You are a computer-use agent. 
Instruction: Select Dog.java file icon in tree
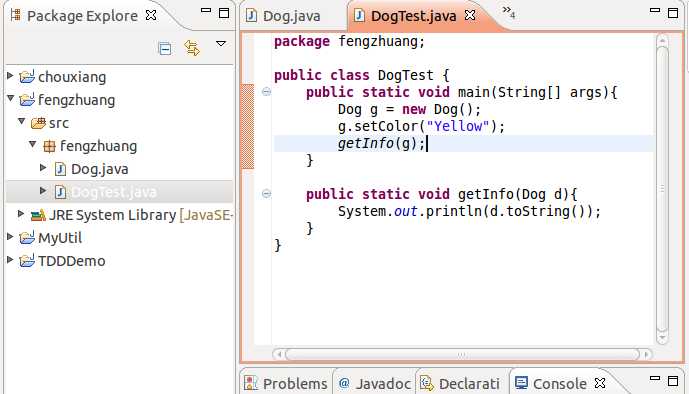[60, 169]
